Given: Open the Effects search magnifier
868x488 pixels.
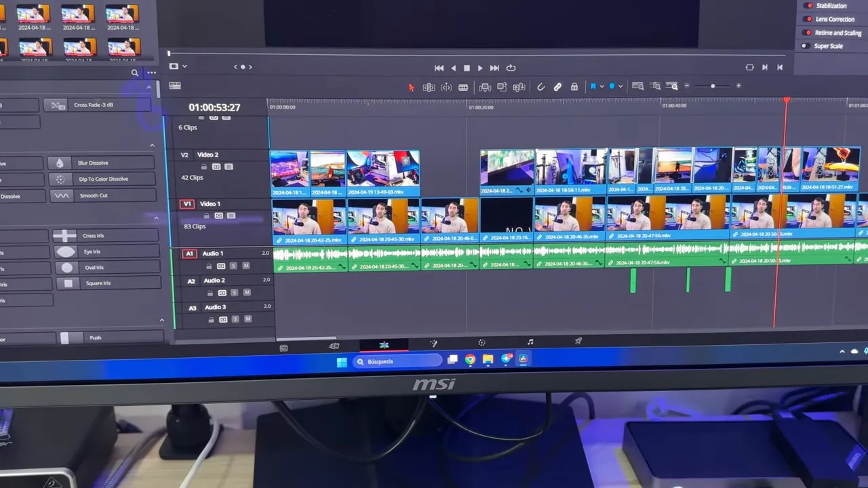Looking at the screenshot, I should click(x=134, y=73).
